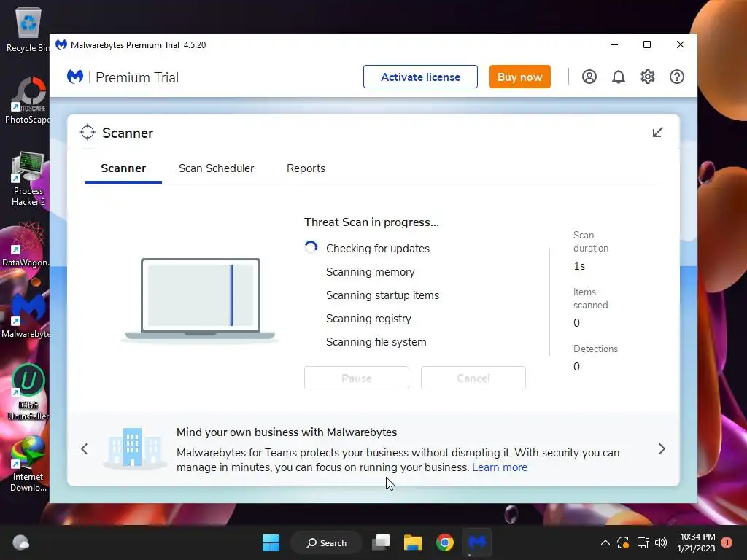Open the clock showing 10:34 PM

pos(696,542)
